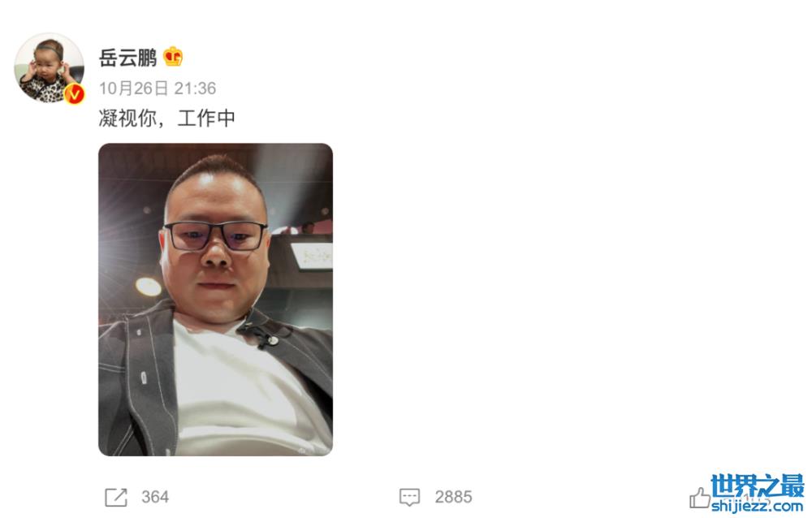Click the orange verified V badge

click(74, 93)
